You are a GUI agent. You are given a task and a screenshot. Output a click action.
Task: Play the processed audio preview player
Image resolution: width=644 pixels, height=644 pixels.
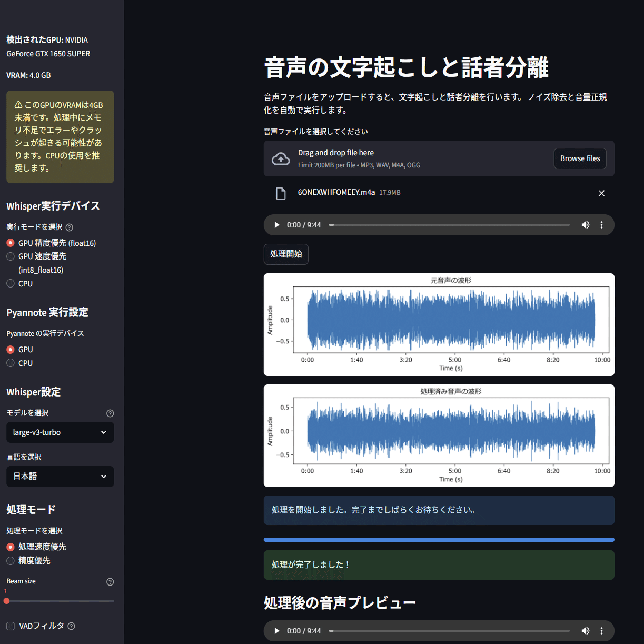276,630
